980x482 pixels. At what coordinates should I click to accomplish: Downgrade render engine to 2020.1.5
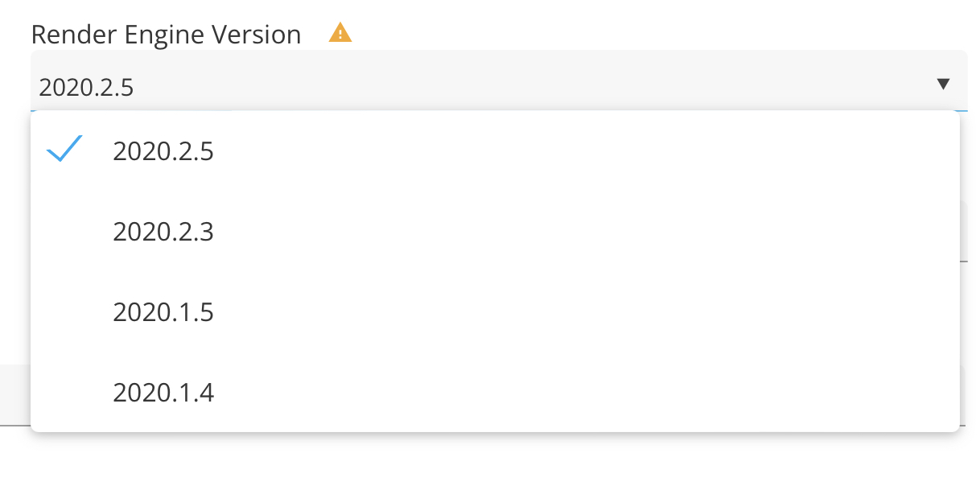pyautogui.click(x=163, y=312)
